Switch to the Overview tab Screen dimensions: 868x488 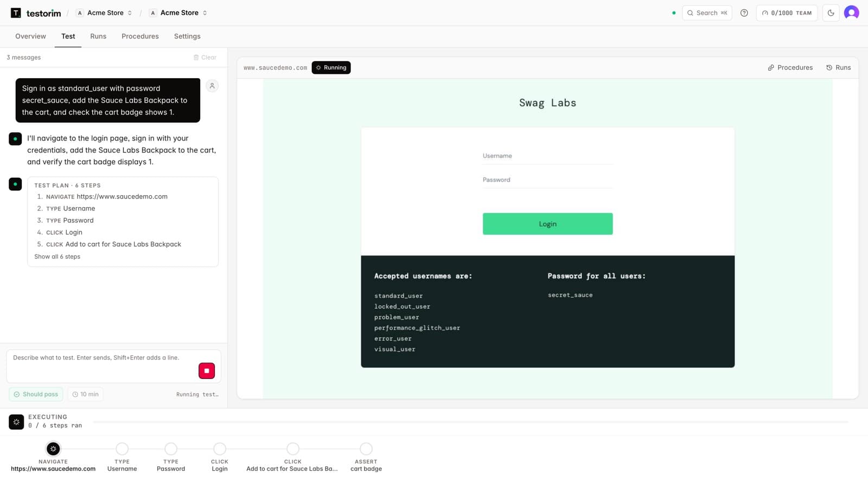point(30,36)
